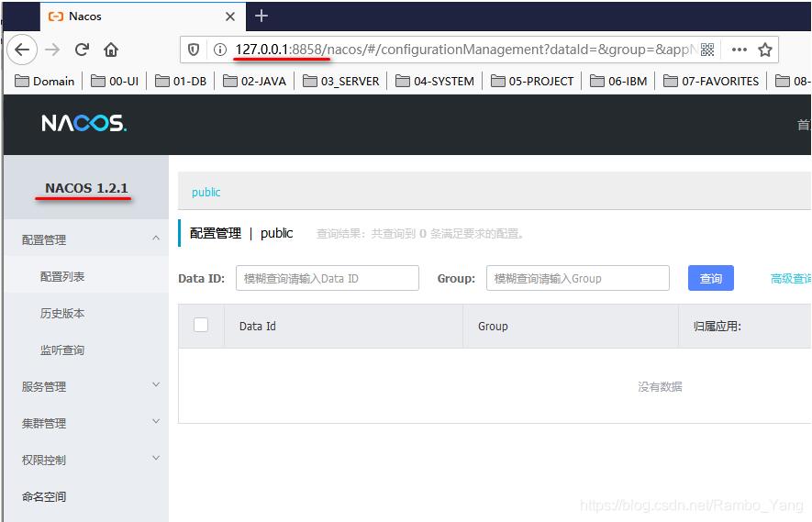
Task: Bookmark this page with star icon
Action: pos(765,50)
